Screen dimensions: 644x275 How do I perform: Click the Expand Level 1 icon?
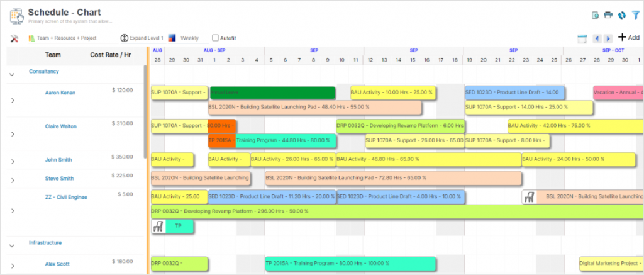click(124, 38)
